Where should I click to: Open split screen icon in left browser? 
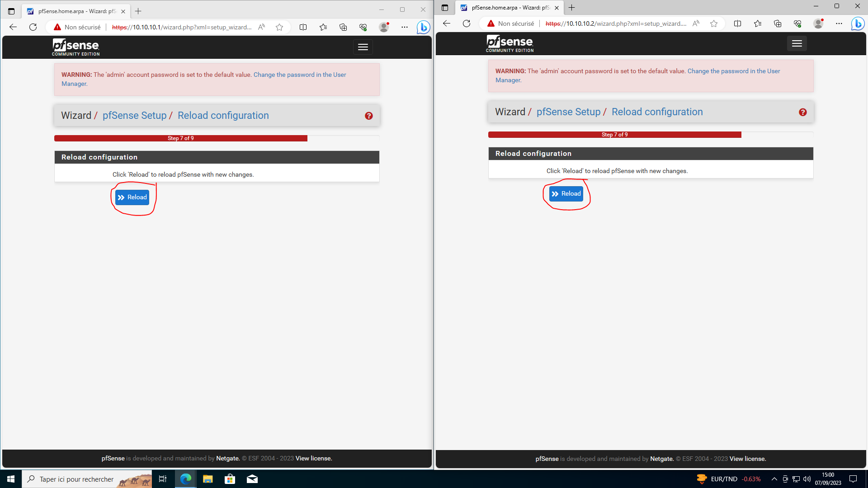[303, 27]
